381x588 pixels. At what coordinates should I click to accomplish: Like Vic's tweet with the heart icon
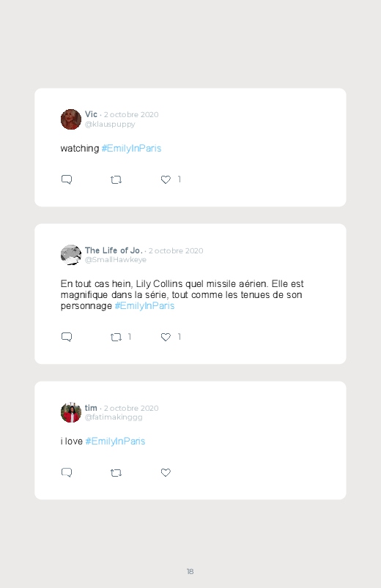coord(166,179)
